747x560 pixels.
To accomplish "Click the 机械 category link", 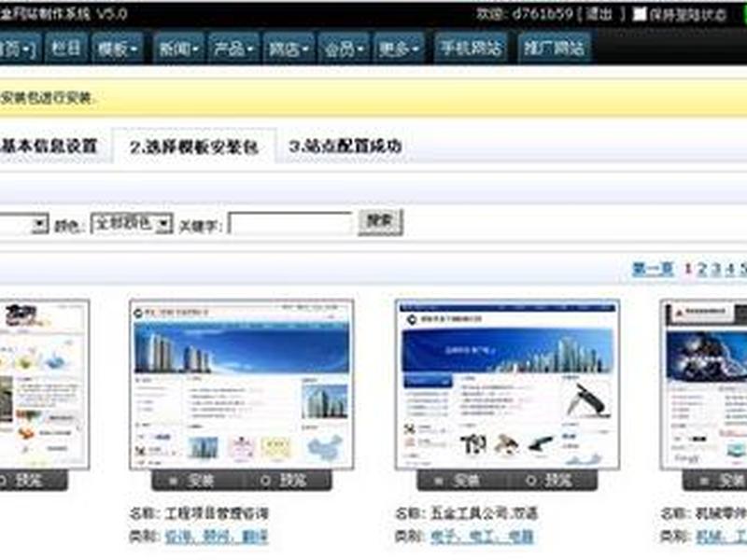I will pyautogui.click(x=710, y=537).
